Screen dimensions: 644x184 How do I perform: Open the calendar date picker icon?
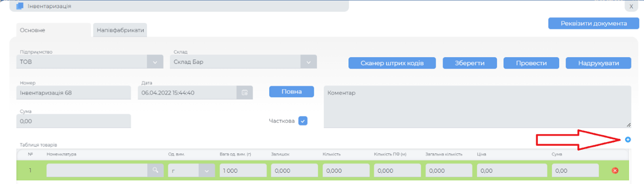244,92
